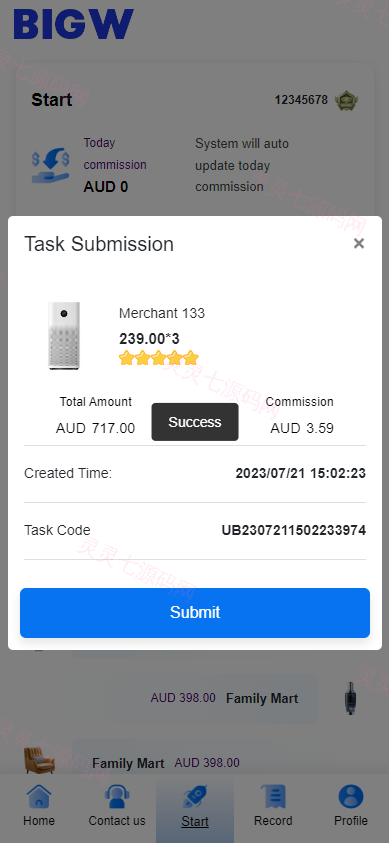Click the commission hand-with-dollars icon
Image resolution: width=389 pixels, height=843 pixels.
click(51, 166)
